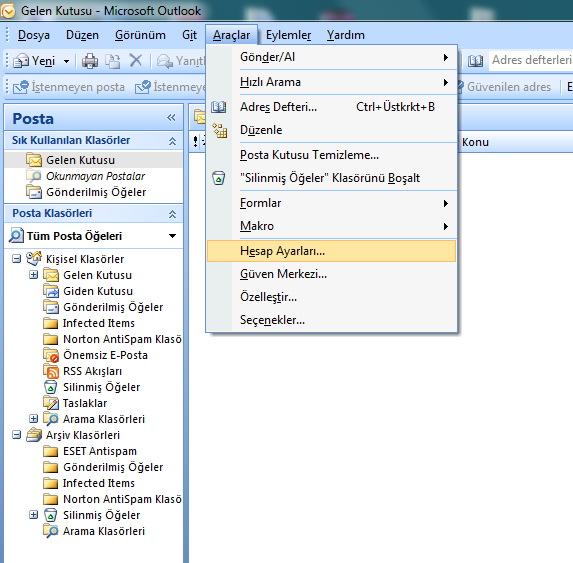Select Güven Merkezi menu entry
The width and height of the screenshot is (573, 563).
(332, 274)
